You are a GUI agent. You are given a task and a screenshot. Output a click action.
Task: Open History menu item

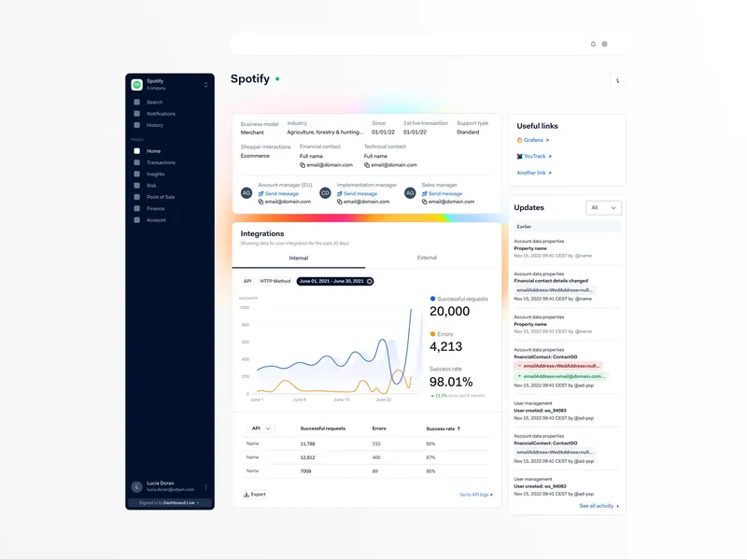tap(155, 125)
